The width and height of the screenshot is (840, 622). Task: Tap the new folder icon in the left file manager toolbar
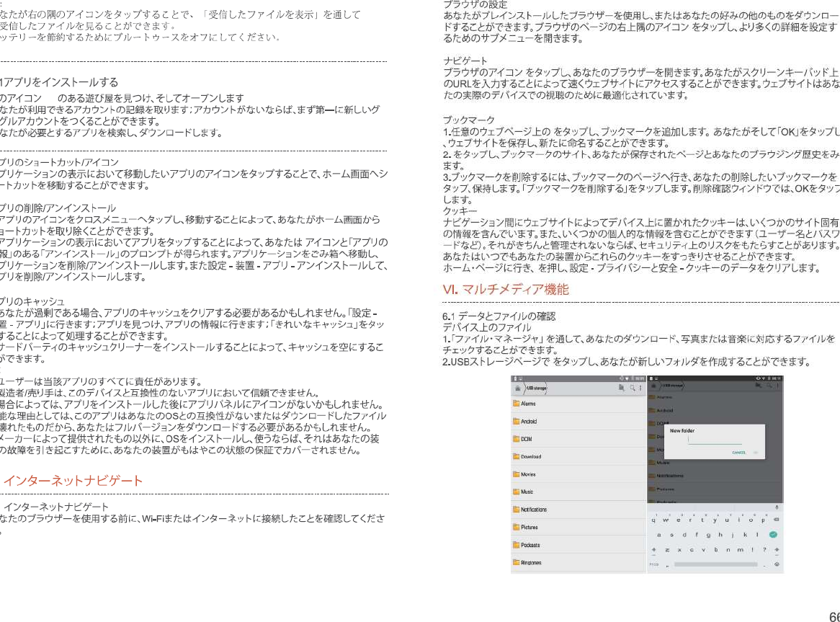coord(622,387)
